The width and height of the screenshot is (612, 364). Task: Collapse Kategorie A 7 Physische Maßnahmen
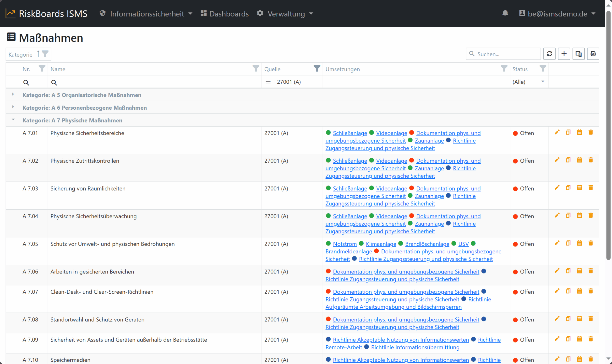click(13, 120)
